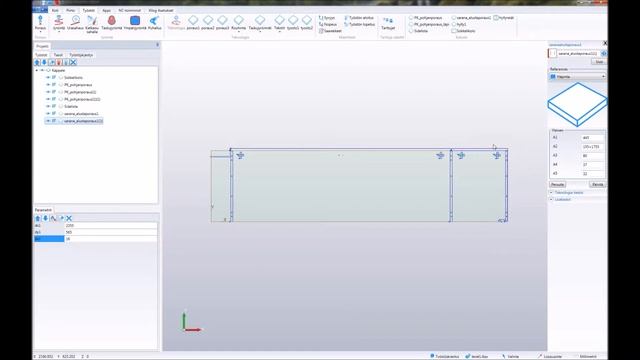Close the right macro properties panel
Image resolution: width=640 pixels, height=360 pixels.
[605, 43]
